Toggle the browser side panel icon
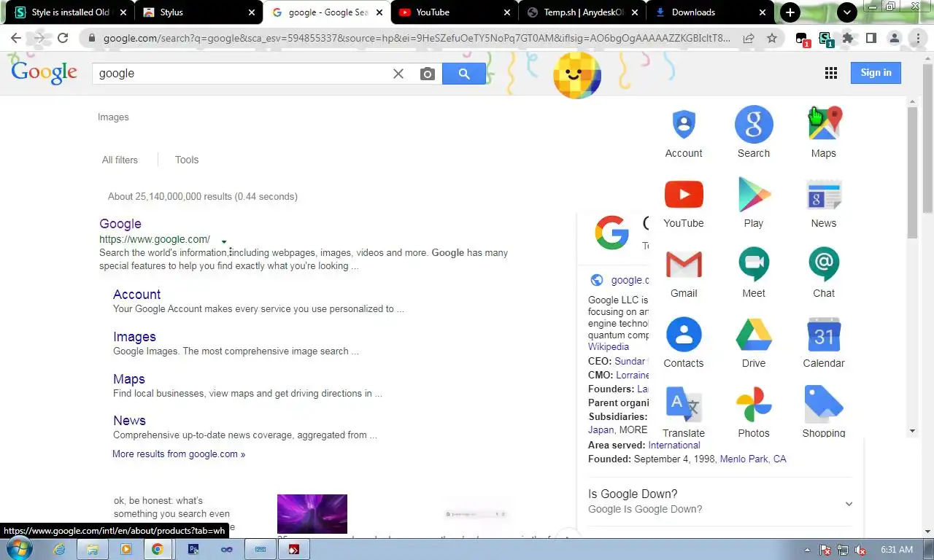 pos(871,38)
